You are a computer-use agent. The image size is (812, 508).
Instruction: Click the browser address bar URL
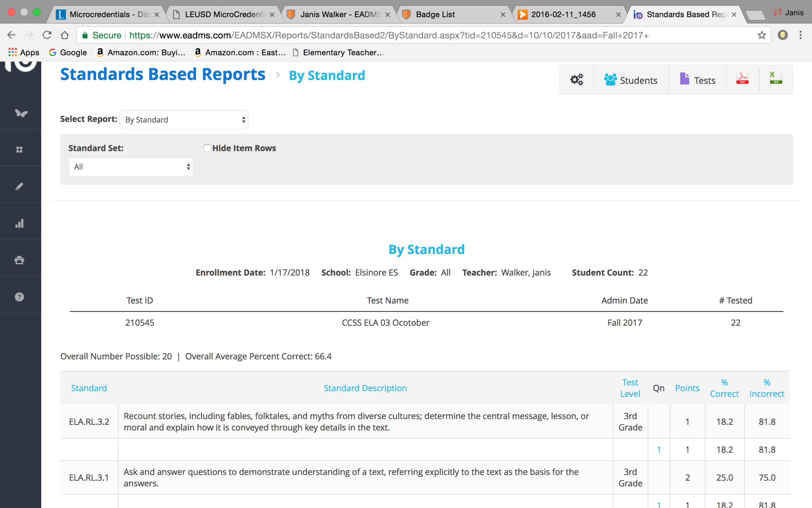point(389,35)
